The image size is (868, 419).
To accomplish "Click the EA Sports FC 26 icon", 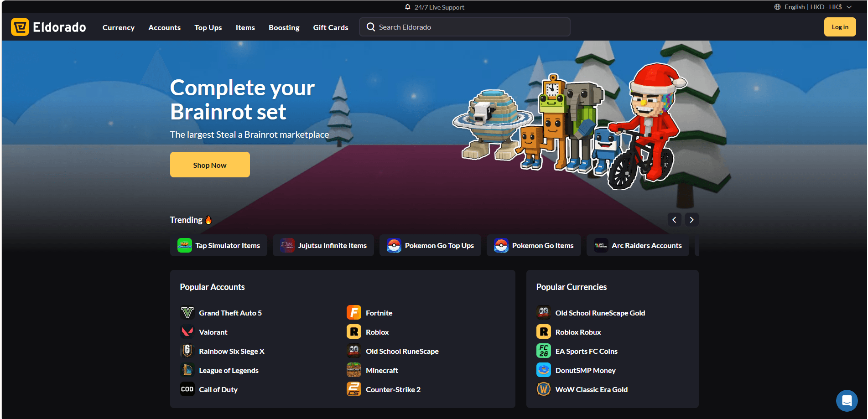I will pyautogui.click(x=543, y=351).
